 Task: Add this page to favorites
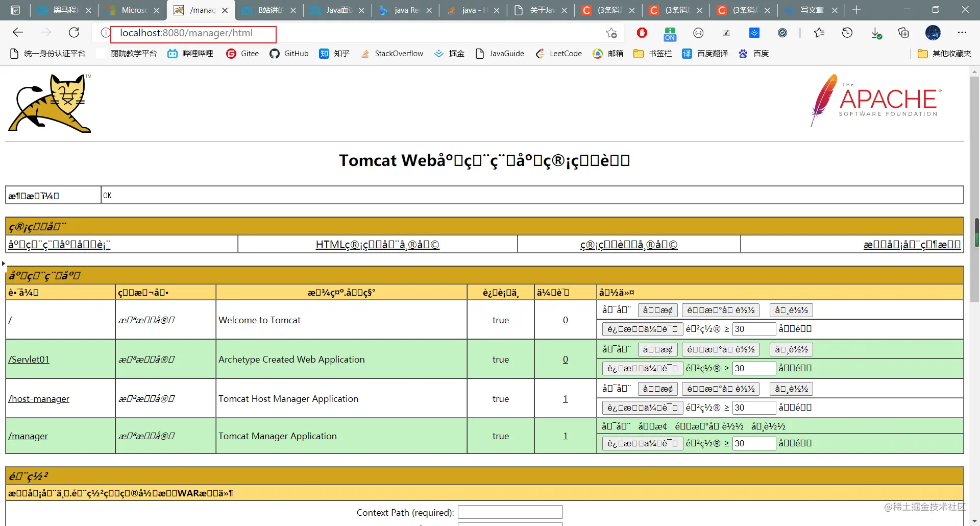[611, 33]
